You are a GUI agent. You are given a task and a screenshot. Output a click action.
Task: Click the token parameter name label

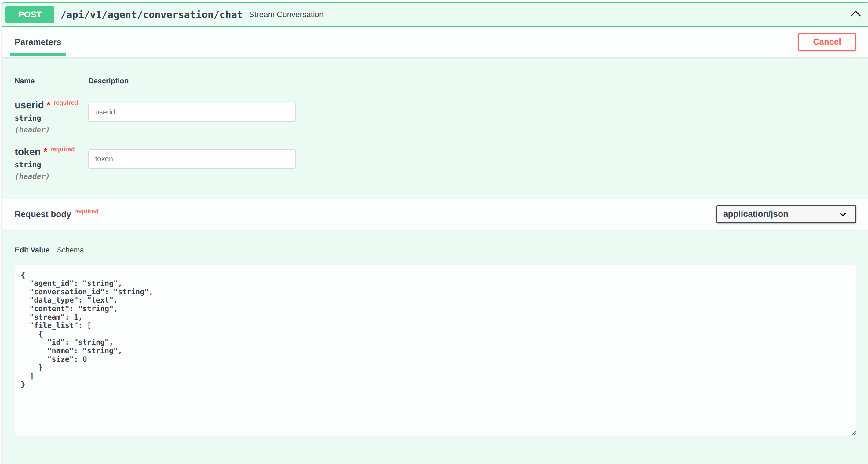(x=27, y=152)
